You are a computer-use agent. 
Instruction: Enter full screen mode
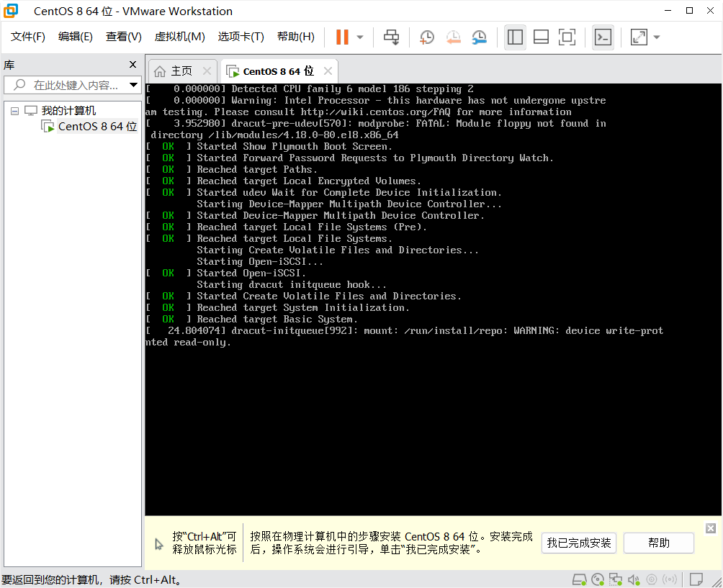coord(567,37)
